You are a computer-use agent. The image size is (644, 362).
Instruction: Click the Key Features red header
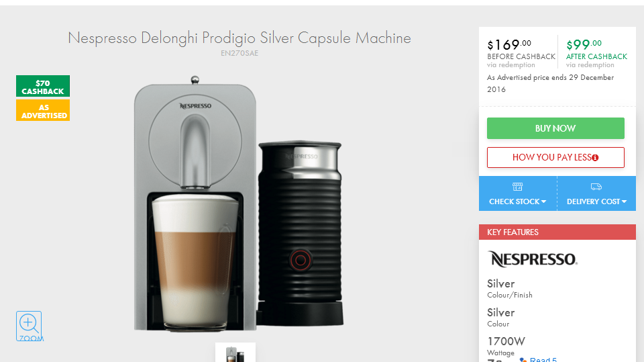(557, 232)
